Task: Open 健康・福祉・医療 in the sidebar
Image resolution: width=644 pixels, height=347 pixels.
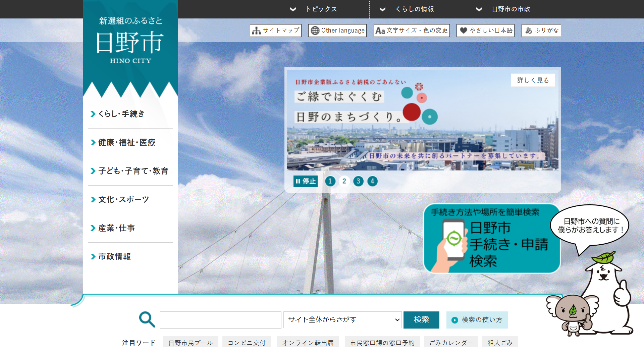Action: coord(127,143)
